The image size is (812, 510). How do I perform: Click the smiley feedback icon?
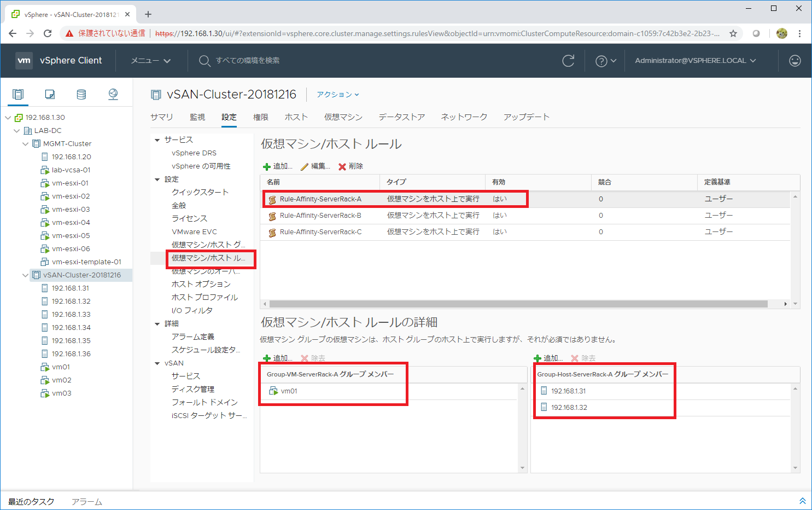(795, 61)
